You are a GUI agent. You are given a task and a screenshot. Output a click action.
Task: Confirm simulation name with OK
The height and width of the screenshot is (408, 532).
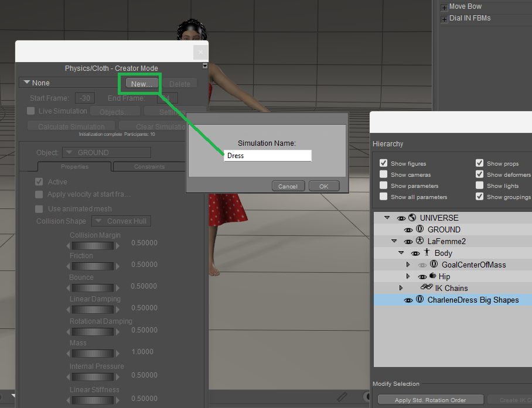(x=323, y=186)
